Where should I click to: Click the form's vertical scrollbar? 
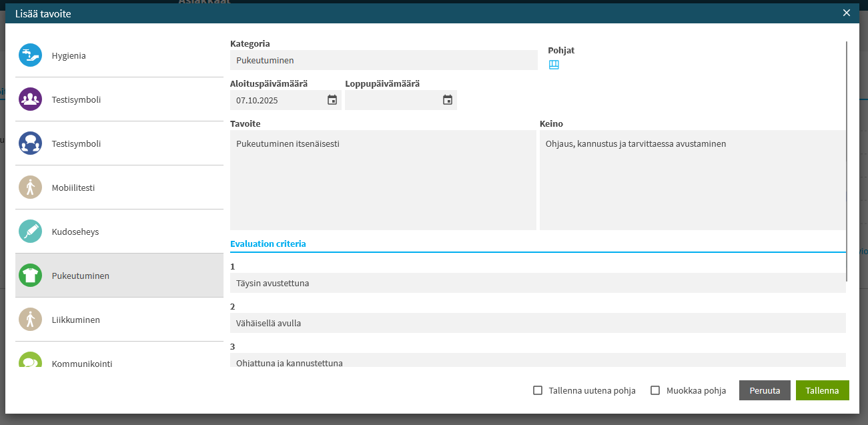coord(847,160)
